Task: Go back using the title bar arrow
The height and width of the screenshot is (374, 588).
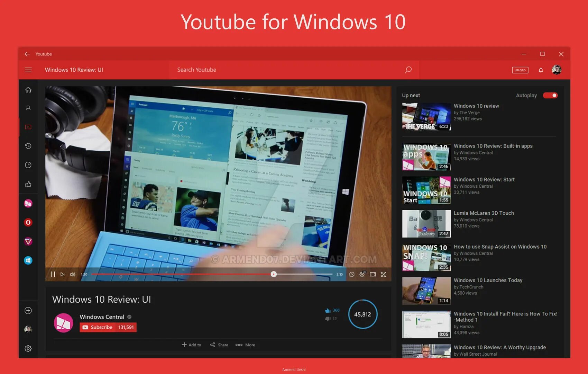Action: click(27, 54)
